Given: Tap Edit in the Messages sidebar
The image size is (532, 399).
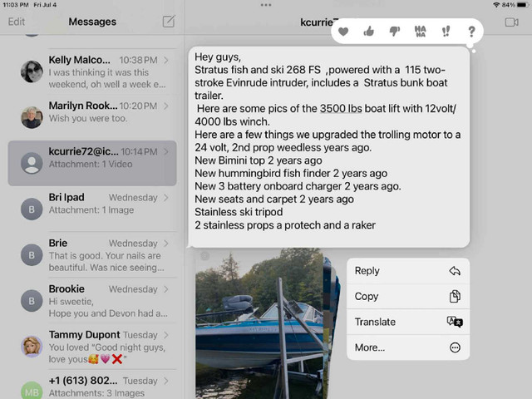Looking at the screenshot, I should click(17, 22).
